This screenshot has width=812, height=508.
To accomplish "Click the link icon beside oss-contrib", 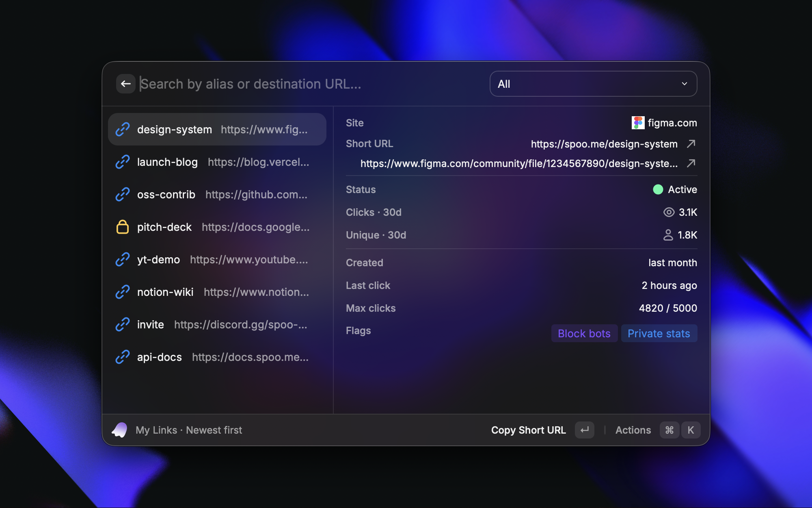I will coord(122,194).
